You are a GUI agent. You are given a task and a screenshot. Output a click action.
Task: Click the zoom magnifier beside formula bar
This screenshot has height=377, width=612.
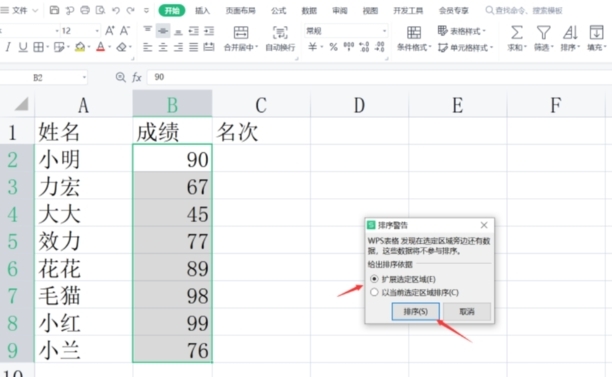coord(121,77)
